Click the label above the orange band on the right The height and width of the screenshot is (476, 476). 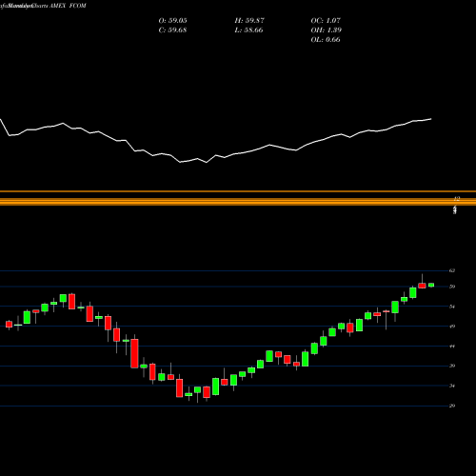point(457,199)
